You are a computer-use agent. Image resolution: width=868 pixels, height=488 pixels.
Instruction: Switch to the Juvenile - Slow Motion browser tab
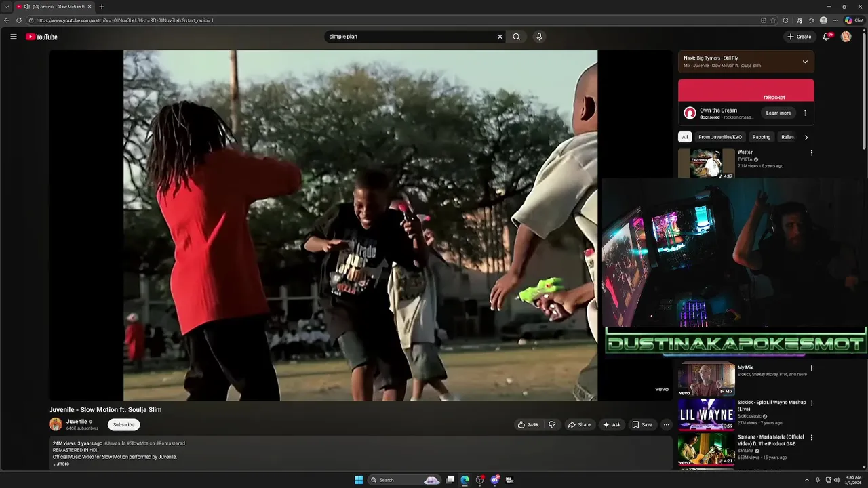54,7
